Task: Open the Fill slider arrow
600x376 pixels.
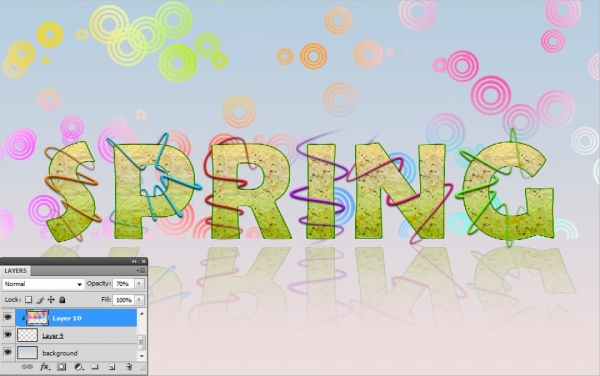Action: pos(139,300)
